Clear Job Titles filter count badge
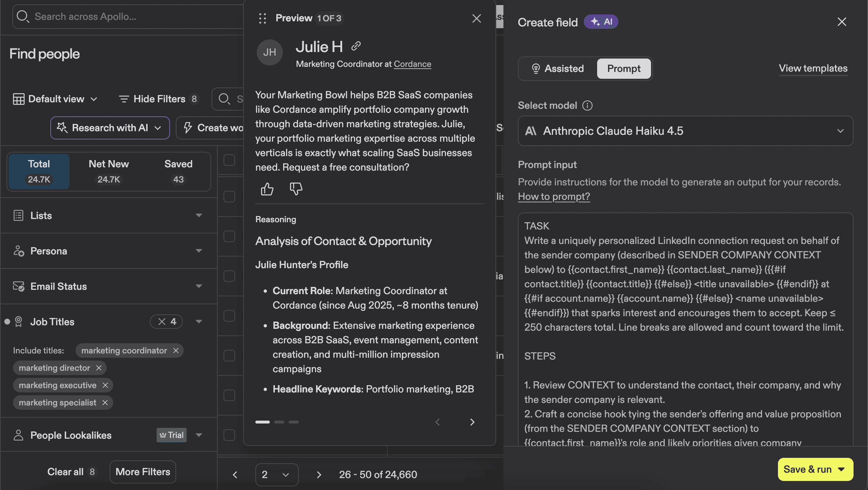This screenshot has width=868, height=490. (x=162, y=322)
